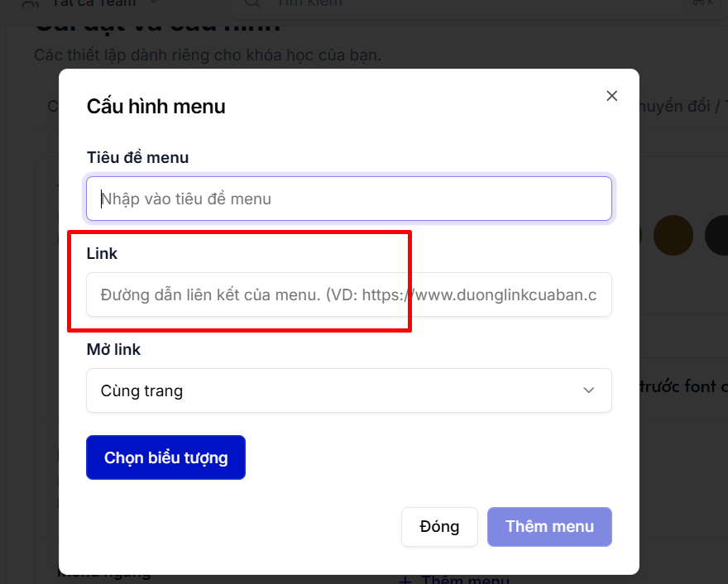
Task: Click the magnifier icon in search bar
Action: tap(252, 2)
